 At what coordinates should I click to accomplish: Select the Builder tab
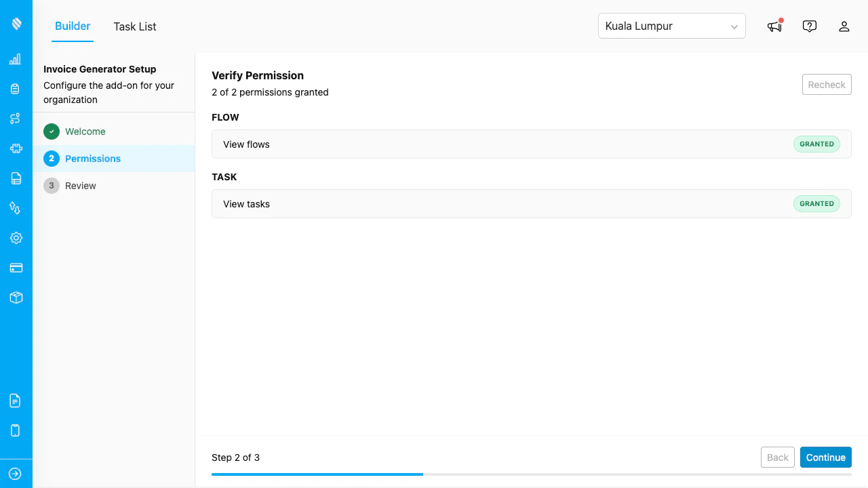pyautogui.click(x=72, y=26)
